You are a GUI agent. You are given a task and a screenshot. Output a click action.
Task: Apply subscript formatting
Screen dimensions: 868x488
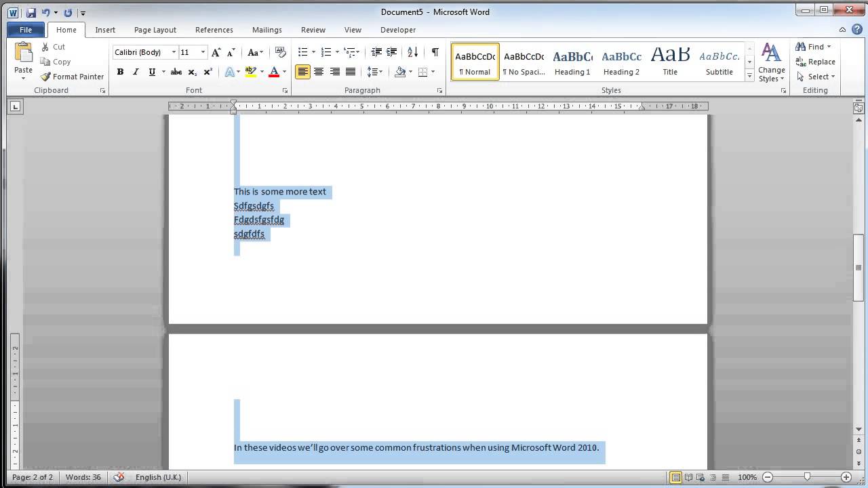coord(193,72)
